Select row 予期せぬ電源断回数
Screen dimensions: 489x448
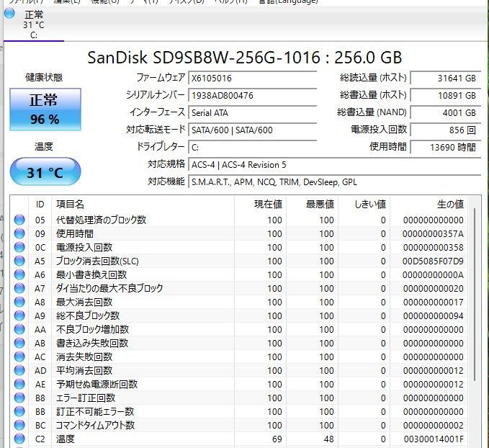238,385
